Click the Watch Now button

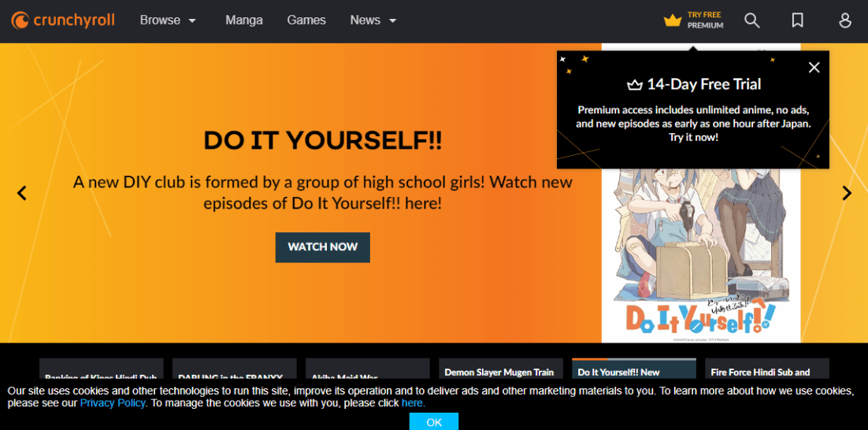tap(323, 247)
